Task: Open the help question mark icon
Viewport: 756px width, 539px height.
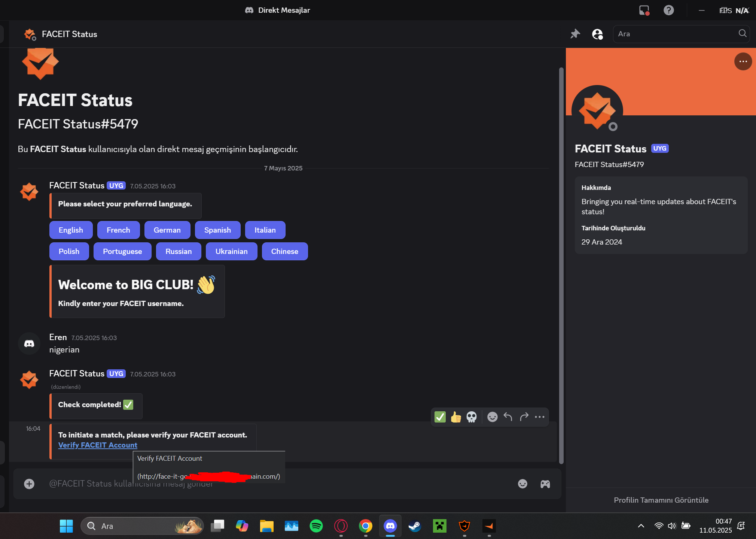Action: tap(668, 10)
